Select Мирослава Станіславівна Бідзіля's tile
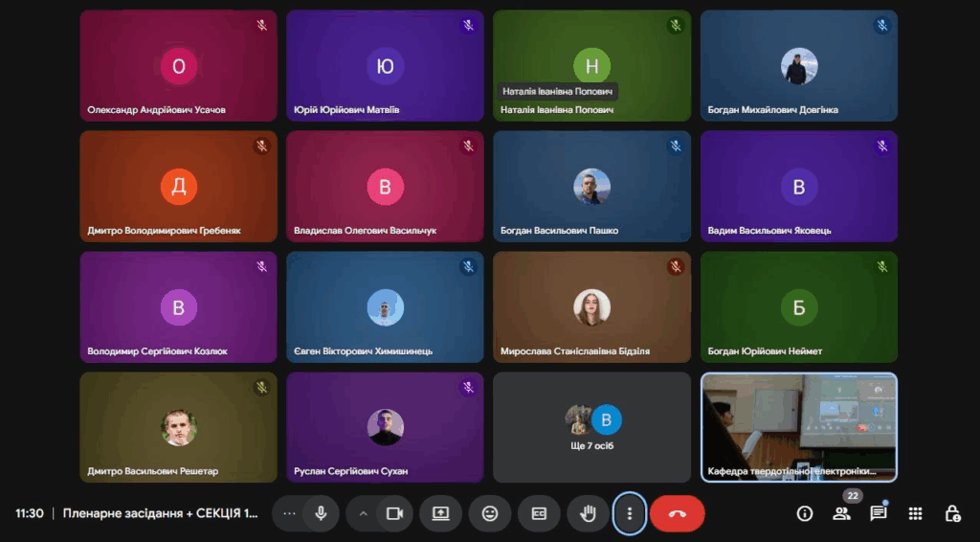 click(x=591, y=306)
